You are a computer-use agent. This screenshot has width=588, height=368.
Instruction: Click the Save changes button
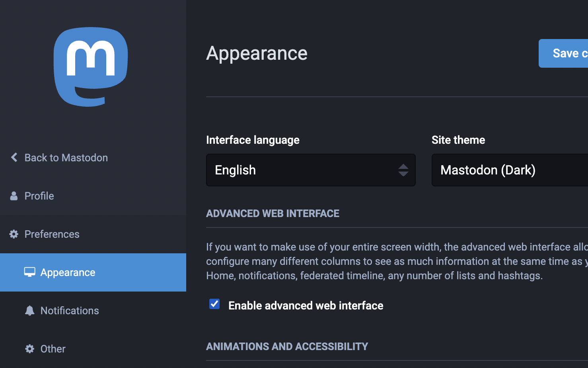tap(563, 53)
